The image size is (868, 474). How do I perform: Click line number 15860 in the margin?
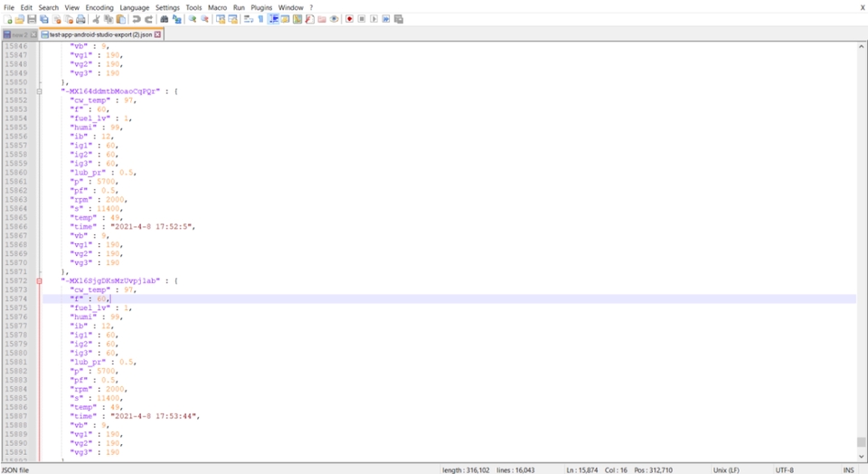(16, 172)
